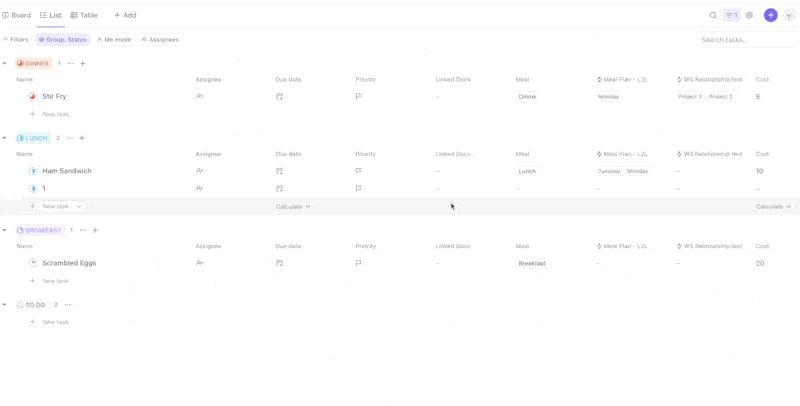Add task to LUNCH group with plus

click(82, 138)
